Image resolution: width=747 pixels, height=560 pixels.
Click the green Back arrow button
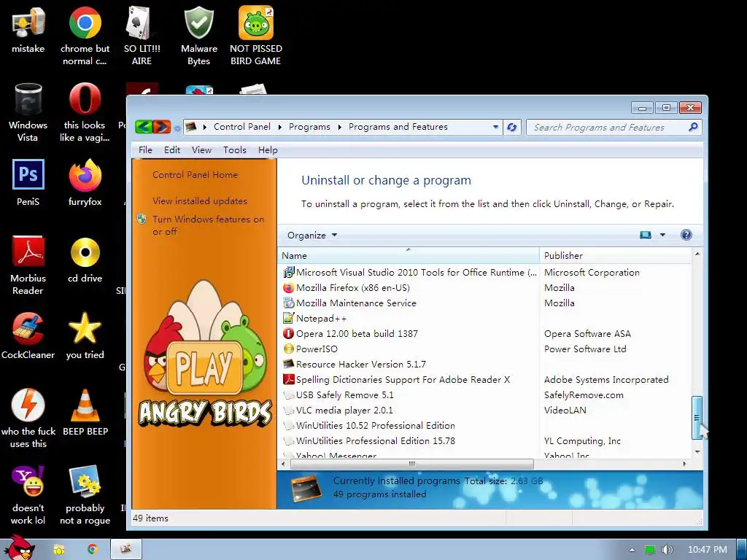[x=144, y=127]
